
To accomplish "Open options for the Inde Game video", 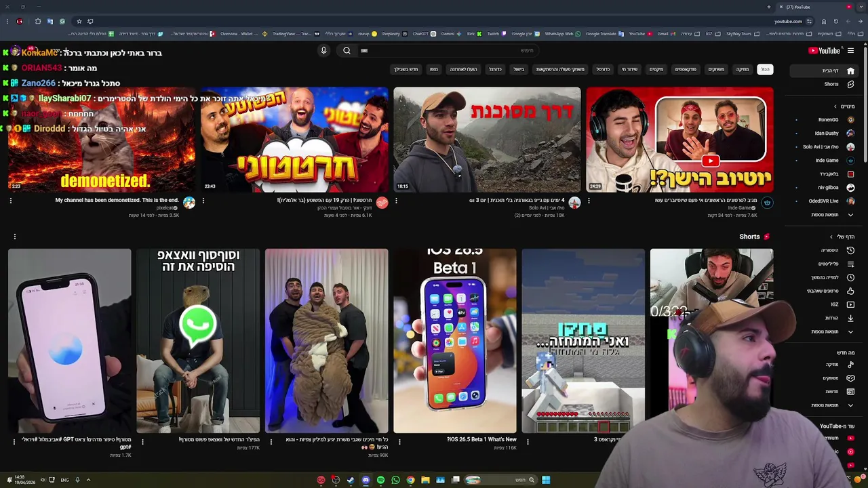I will click(589, 201).
